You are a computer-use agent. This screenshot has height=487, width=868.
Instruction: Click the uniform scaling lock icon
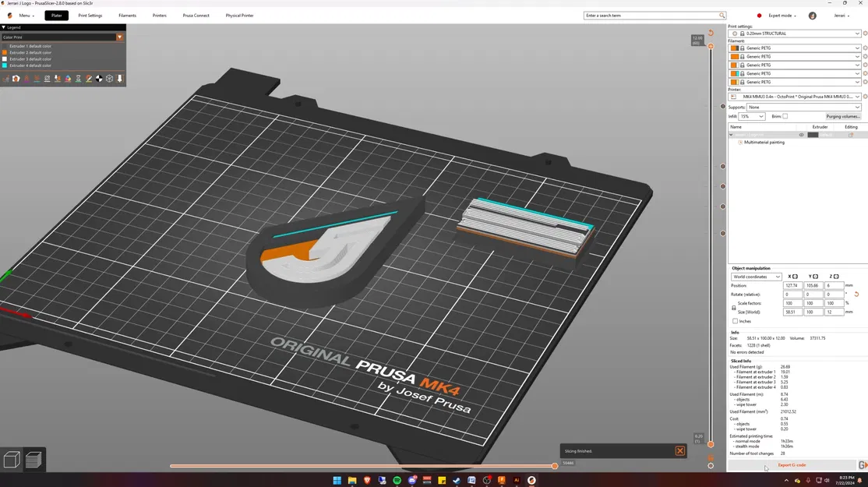[x=733, y=308]
